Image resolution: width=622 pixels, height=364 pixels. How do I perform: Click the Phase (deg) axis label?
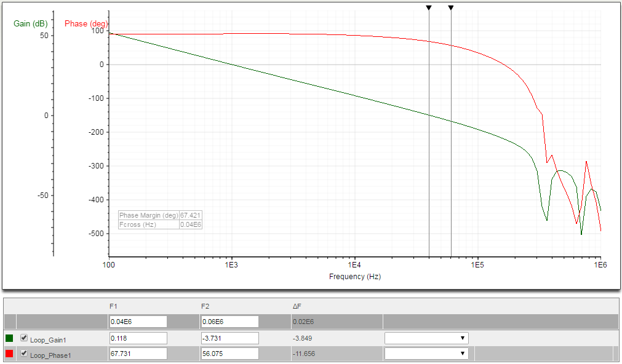point(86,24)
